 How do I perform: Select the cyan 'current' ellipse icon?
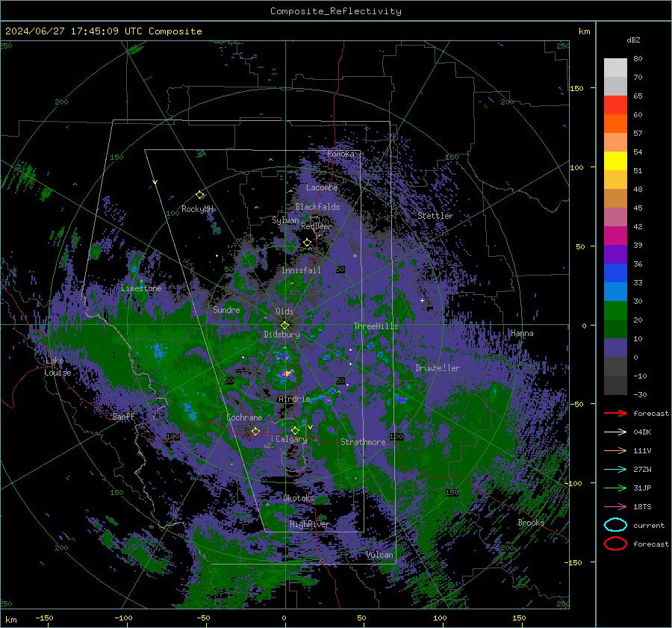(x=615, y=525)
